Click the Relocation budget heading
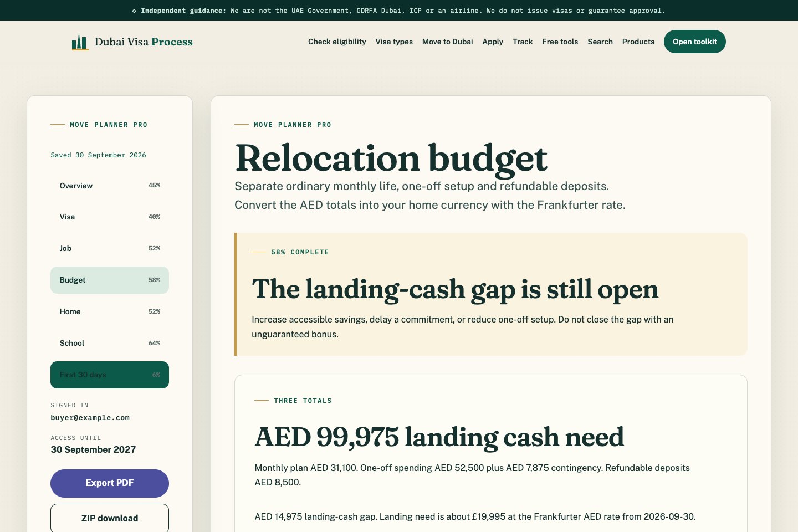The image size is (798, 532). [x=391, y=158]
